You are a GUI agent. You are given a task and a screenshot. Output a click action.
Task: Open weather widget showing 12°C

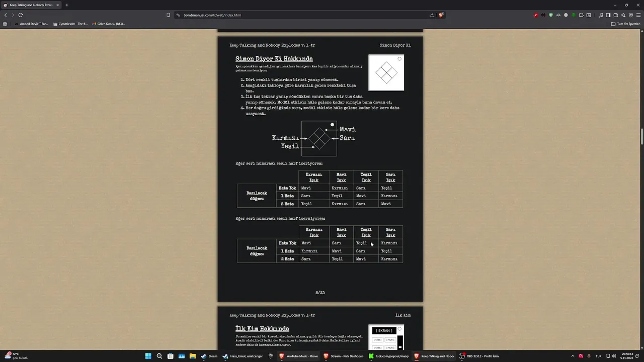tap(17, 355)
